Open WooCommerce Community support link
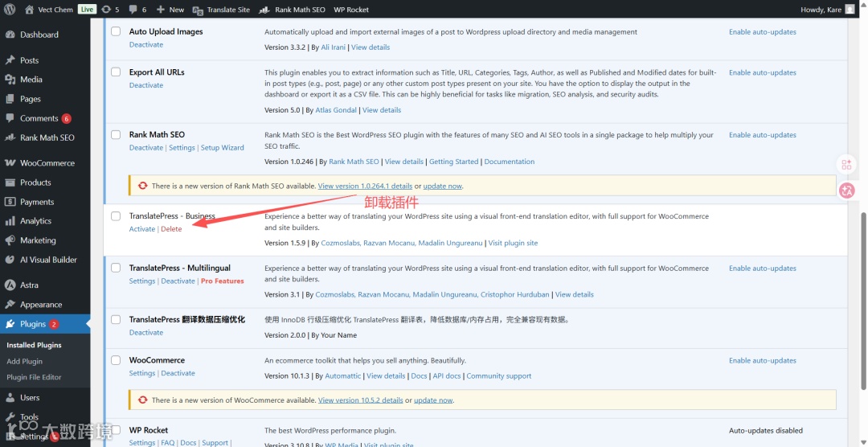This screenshot has width=868, height=447. pyautogui.click(x=499, y=375)
